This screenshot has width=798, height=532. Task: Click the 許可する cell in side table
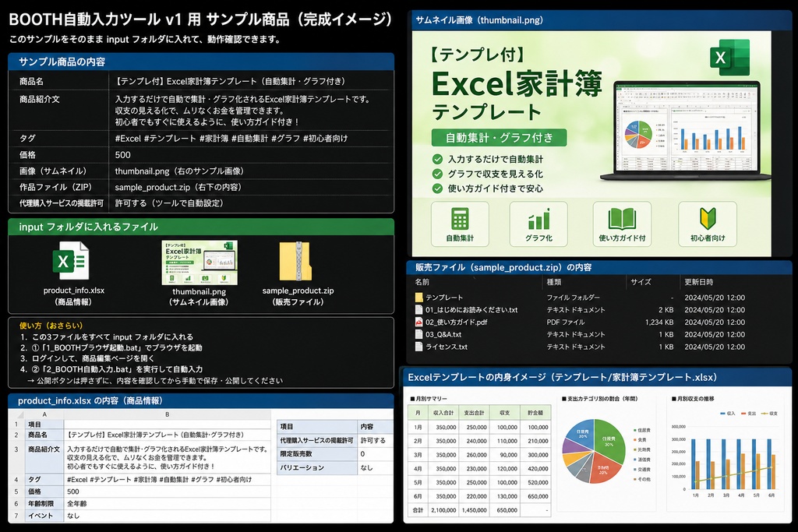click(x=375, y=440)
